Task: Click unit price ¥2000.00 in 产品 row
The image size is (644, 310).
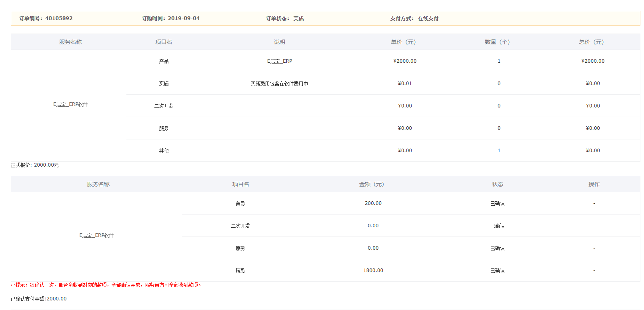Action: tap(405, 61)
